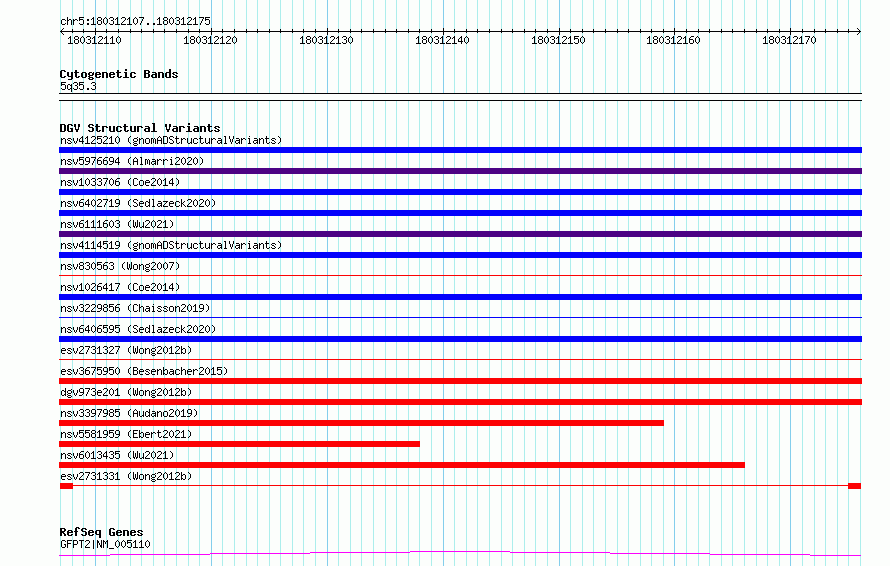
Task: Click the short red bar under nsv5581959
Action: click(240, 444)
